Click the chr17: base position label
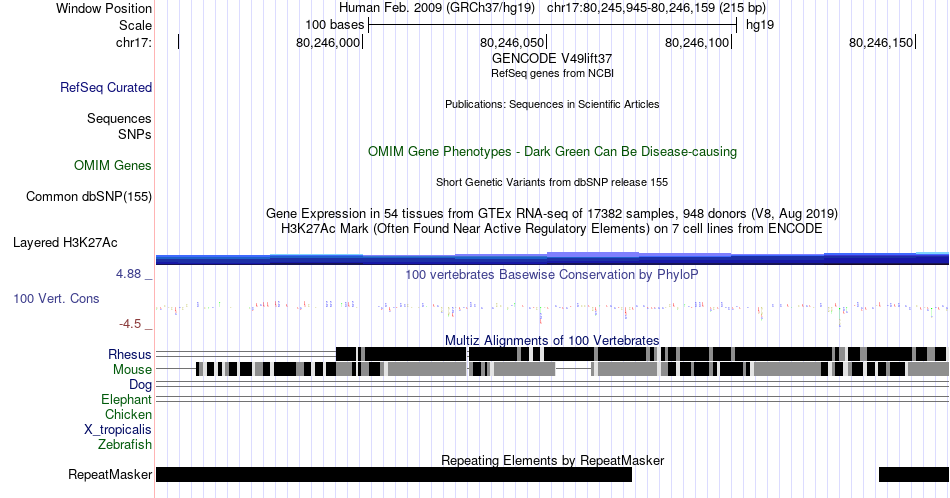 tap(133, 42)
